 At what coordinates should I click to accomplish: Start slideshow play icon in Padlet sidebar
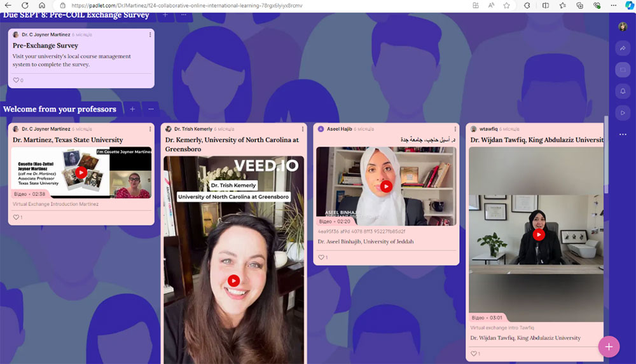623,112
